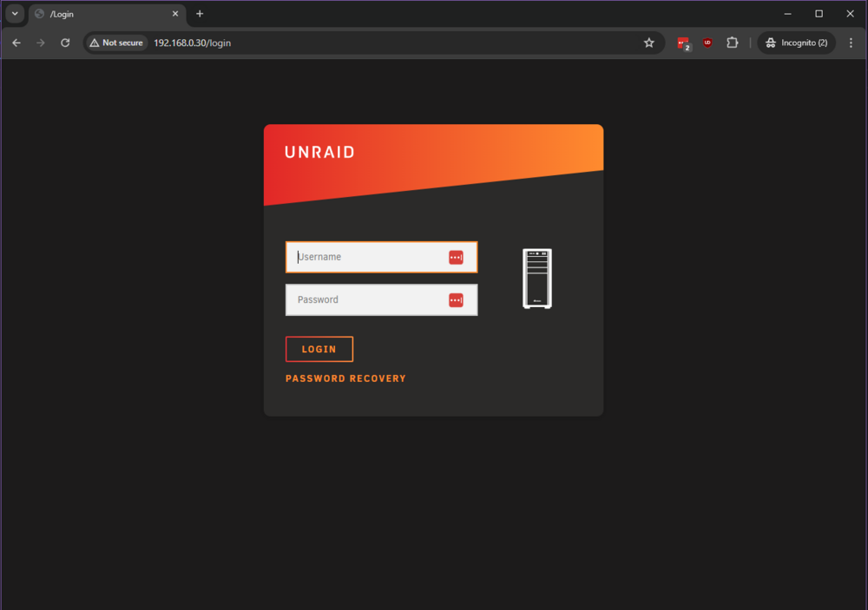868x610 pixels.
Task: Click the LOGIN button
Action: (x=319, y=350)
